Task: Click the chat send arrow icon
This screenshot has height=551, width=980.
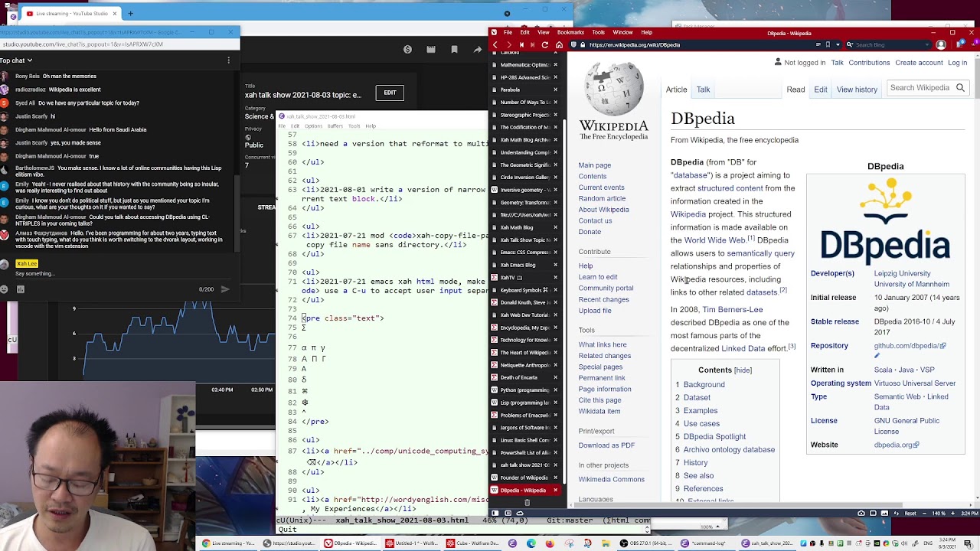Action: [x=225, y=289]
